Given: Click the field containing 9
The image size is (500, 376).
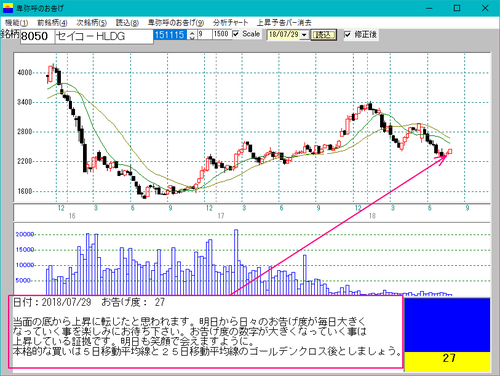Looking at the screenshot, I should (x=204, y=34).
